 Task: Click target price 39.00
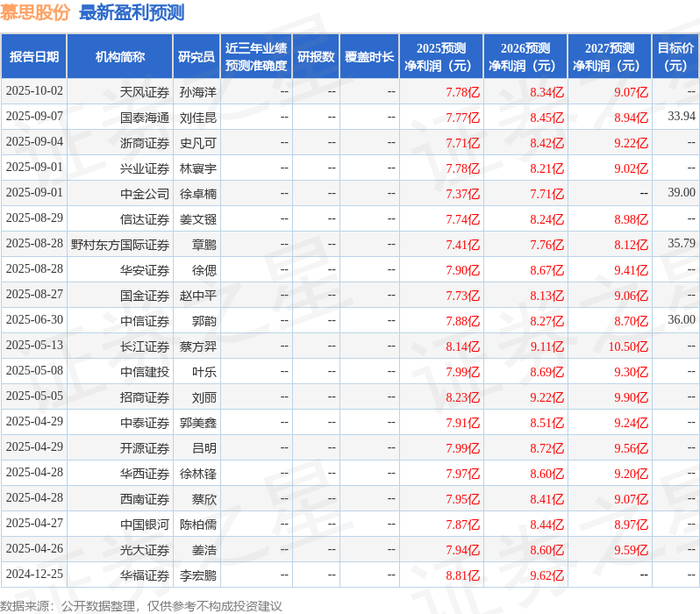(x=681, y=193)
